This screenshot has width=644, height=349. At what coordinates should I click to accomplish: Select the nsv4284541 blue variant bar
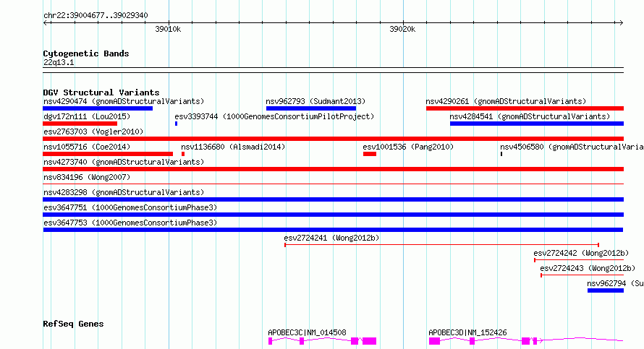(537, 124)
